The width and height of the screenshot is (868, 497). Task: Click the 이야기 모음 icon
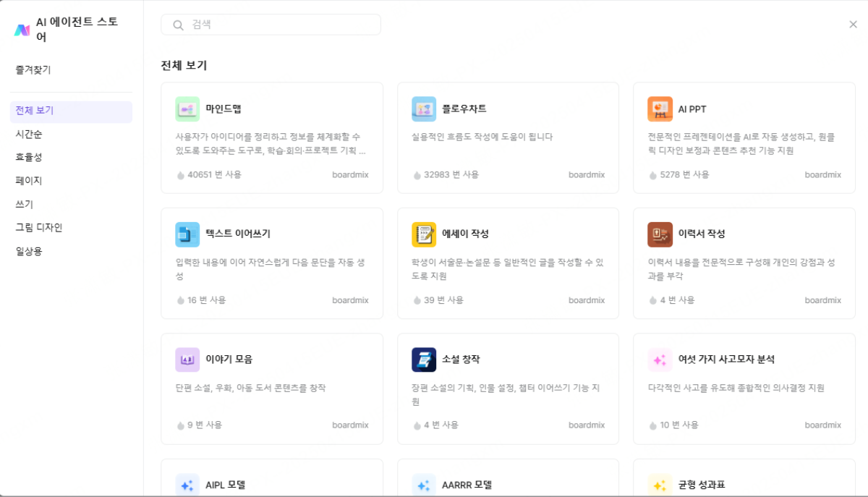187,359
